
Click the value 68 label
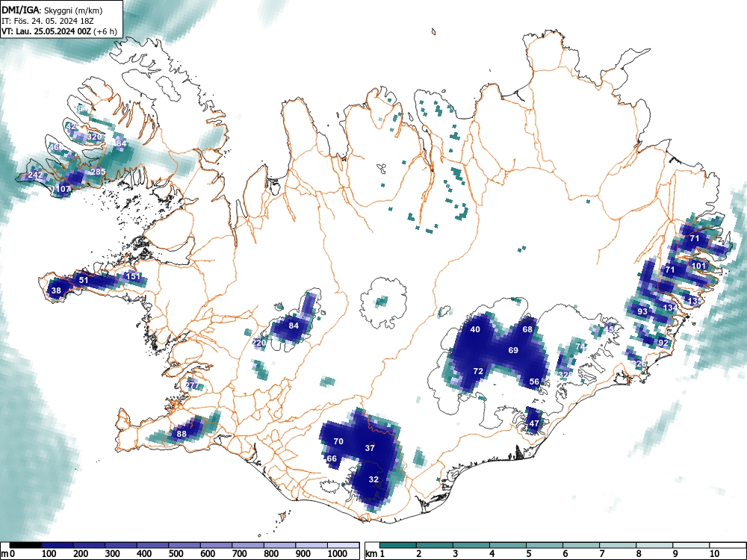527,329
